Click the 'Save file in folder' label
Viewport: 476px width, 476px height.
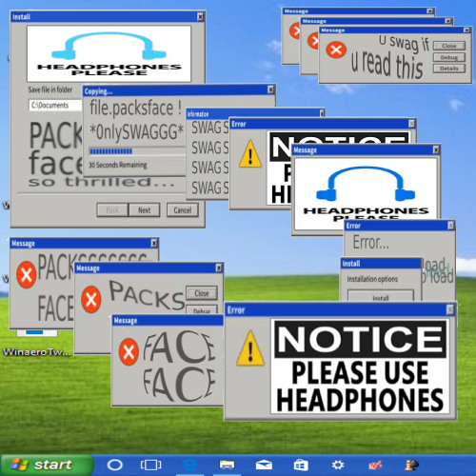pos(50,89)
